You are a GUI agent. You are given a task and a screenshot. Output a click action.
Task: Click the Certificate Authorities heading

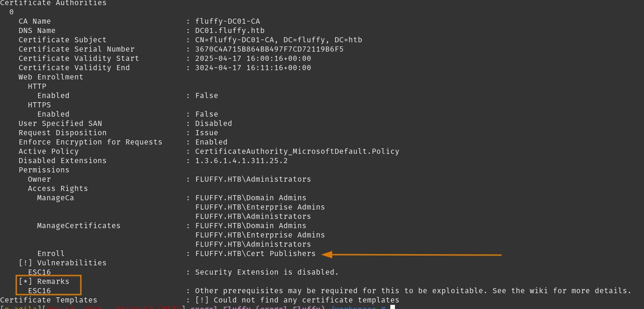[x=53, y=3]
